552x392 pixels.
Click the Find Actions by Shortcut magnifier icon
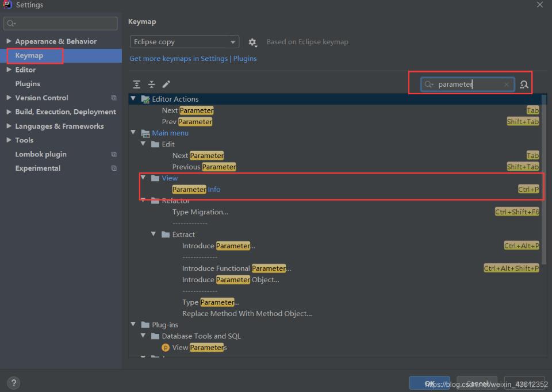point(523,84)
